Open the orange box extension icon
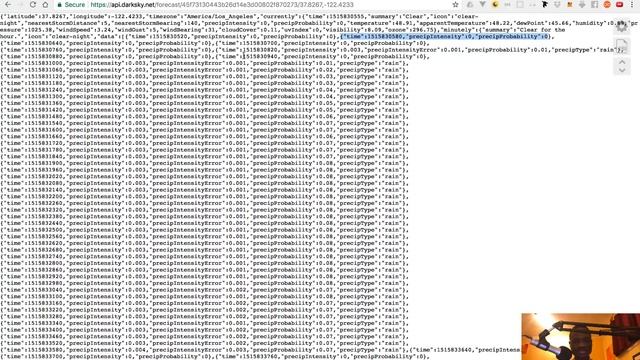640x360 pixels. 570,4
